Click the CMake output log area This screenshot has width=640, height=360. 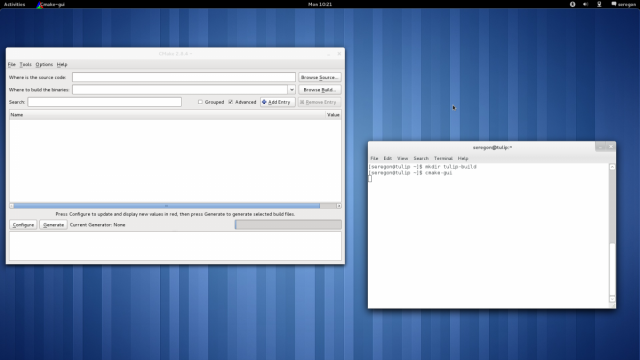click(176, 246)
